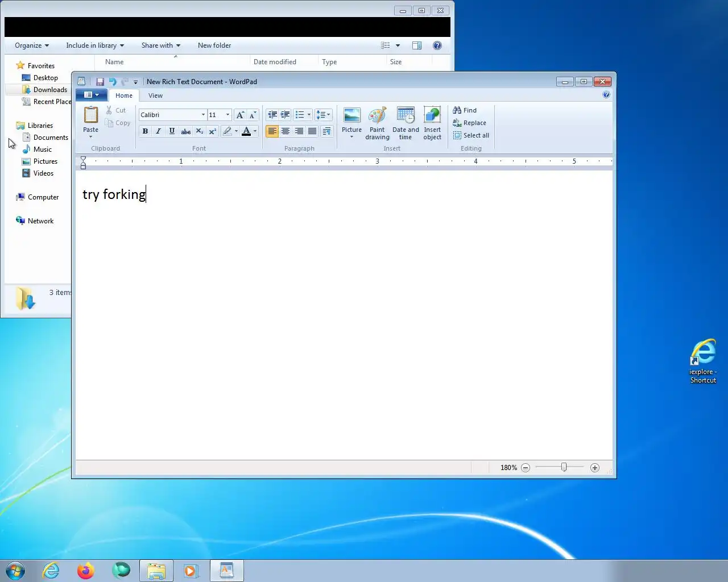Zoom in with the plus button
728x582 pixels.
click(x=595, y=468)
